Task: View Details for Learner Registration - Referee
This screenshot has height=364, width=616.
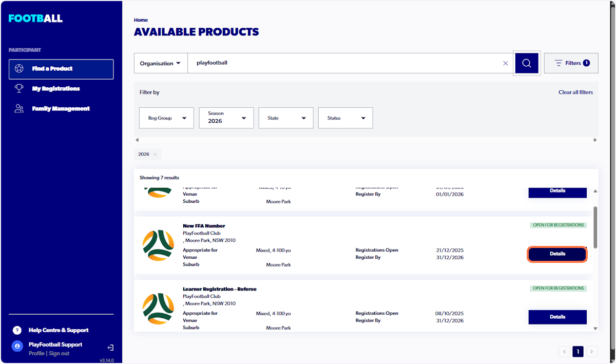Action: pyautogui.click(x=557, y=317)
